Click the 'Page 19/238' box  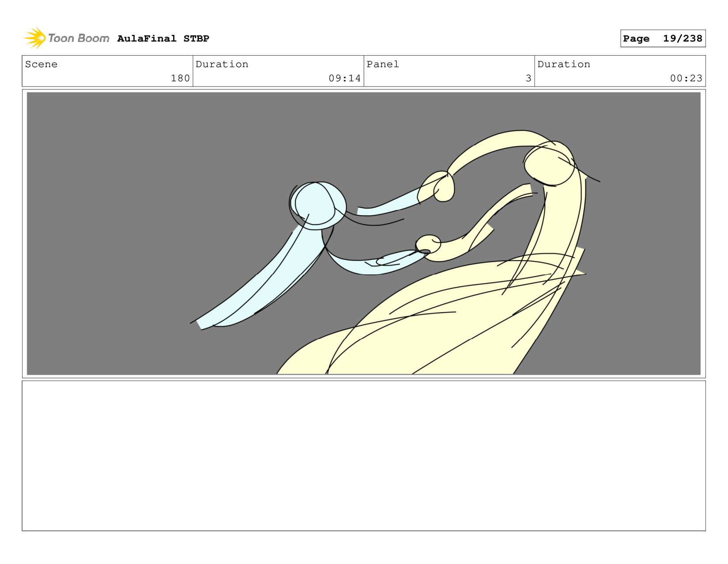[x=663, y=38]
